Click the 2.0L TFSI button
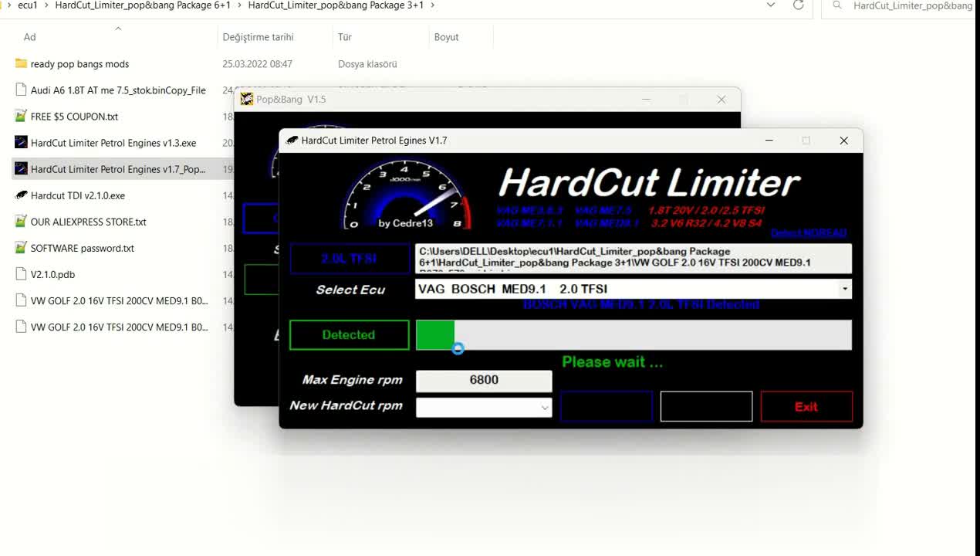 350,259
